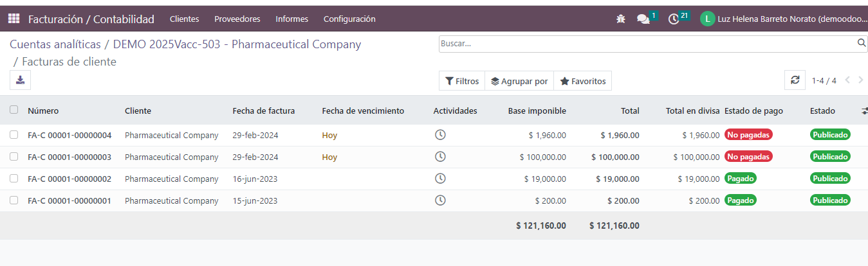Go back to Cuentas analíticas breadcrumb
The width and height of the screenshot is (868, 266).
pos(55,44)
